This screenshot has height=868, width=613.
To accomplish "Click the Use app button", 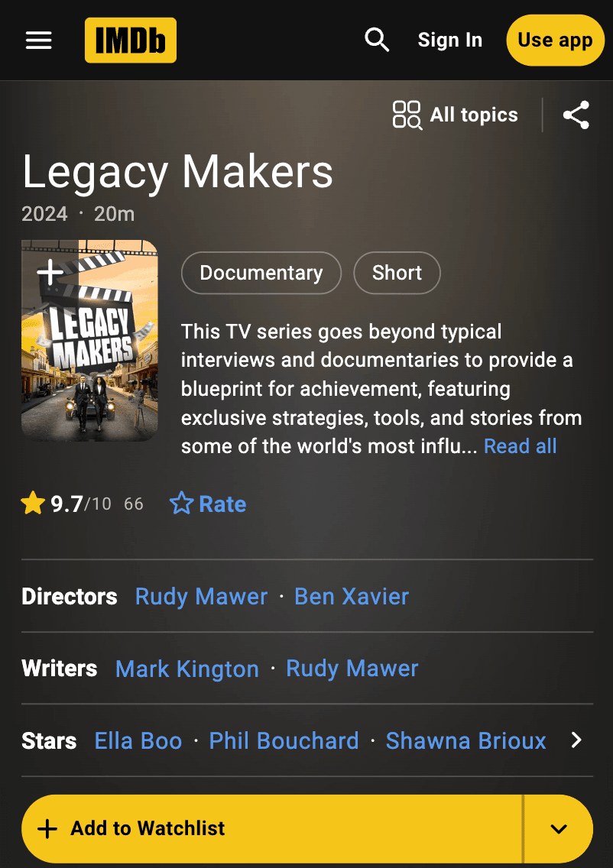I will click(x=555, y=40).
